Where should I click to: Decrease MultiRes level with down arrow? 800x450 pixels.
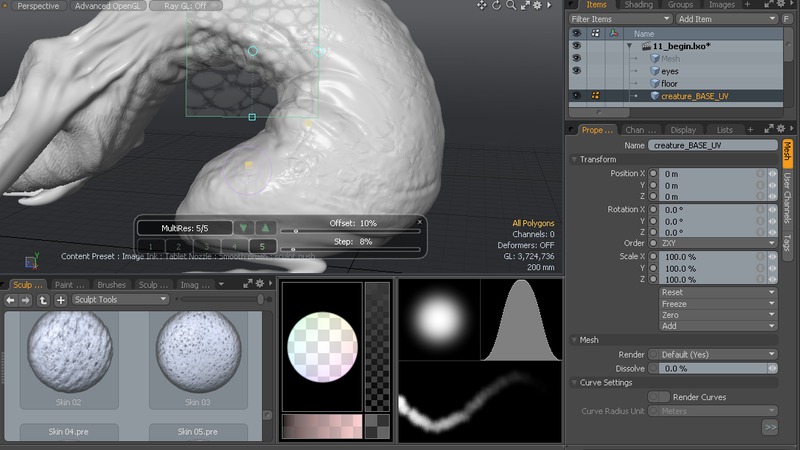click(x=245, y=227)
